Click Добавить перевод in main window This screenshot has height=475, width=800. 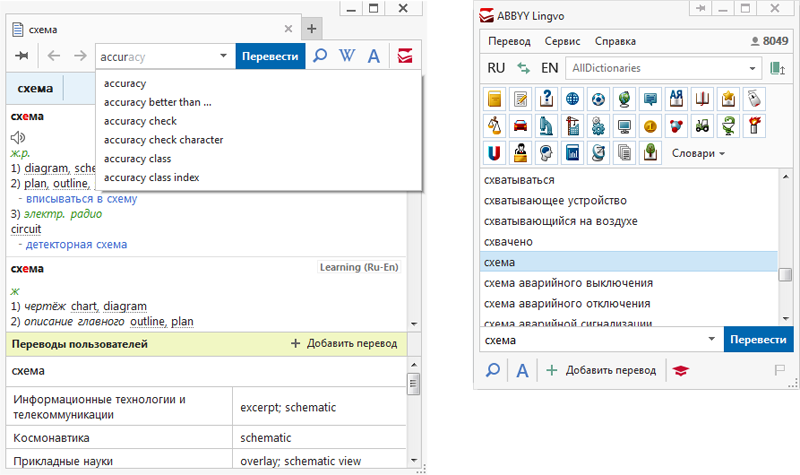(601, 370)
